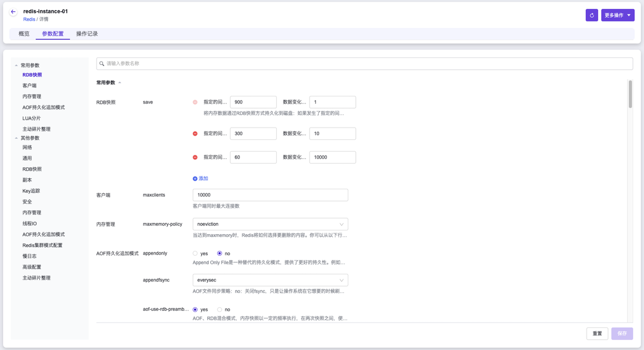This screenshot has height=350, width=644.
Task: Click the plus icon to add save rule
Action: pyautogui.click(x=195, y=178)
